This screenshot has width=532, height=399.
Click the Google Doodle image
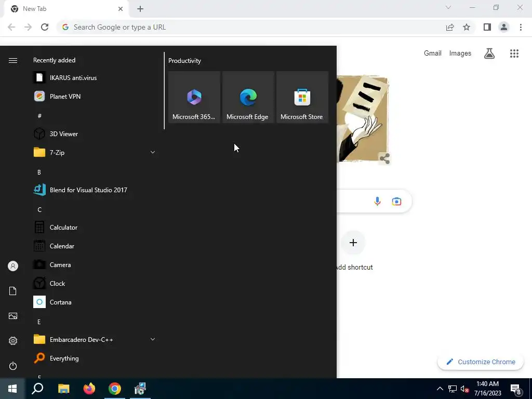click(x=362, y=119)
